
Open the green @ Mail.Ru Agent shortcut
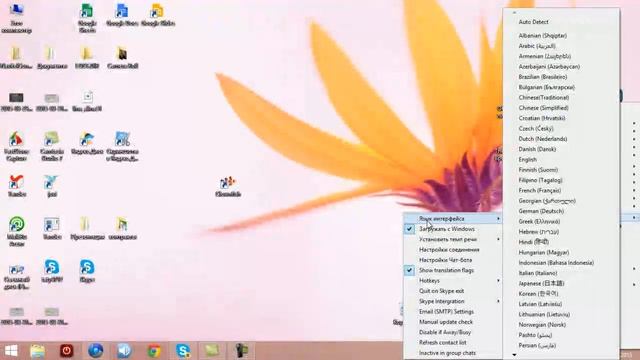click(x=16, y=232)
